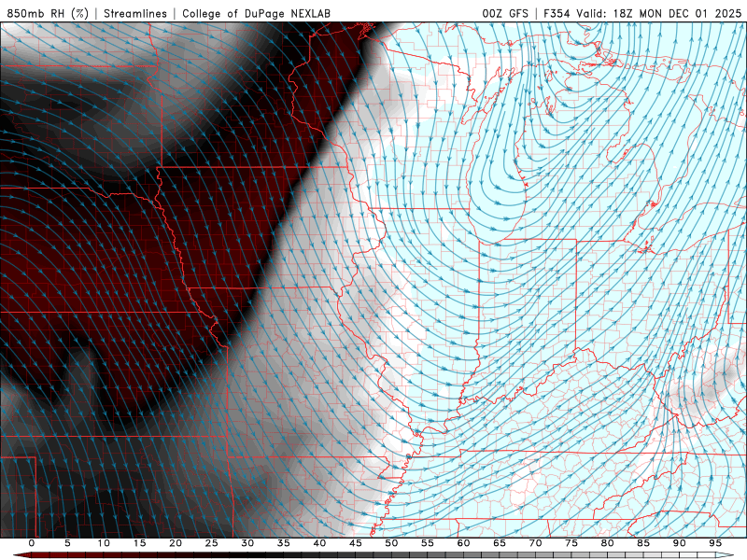This screenshot has width=747, height=560.
Task: Click the "00Z GFS" model run label
Action: tap(505, 13)
